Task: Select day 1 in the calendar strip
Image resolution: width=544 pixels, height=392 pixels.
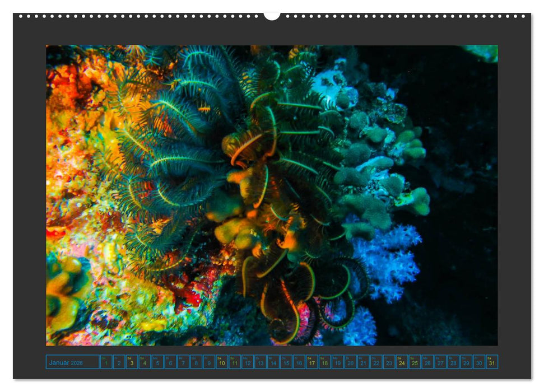Action: [x=106, y=362]
